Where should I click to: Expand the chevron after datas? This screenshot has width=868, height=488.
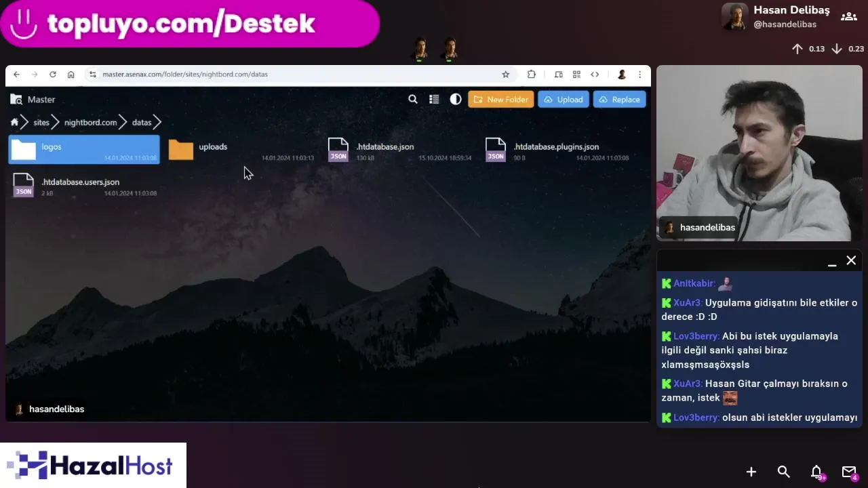(157, 123)
